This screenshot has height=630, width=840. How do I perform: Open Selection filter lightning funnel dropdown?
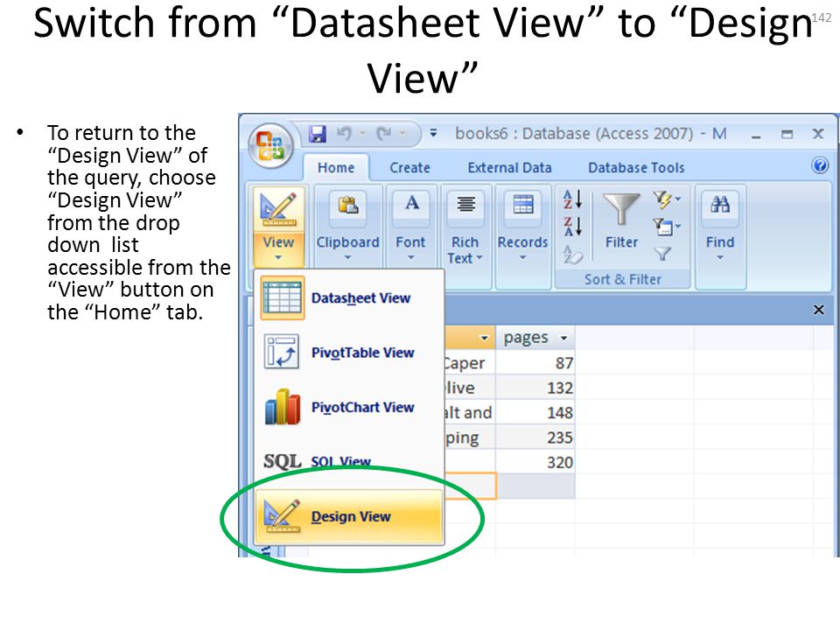[667, 200]
